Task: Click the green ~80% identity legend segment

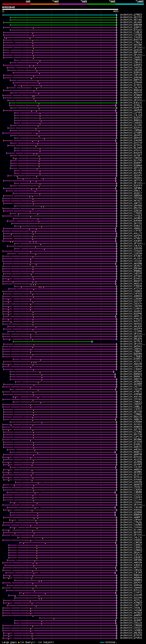Action: point(101,4)
